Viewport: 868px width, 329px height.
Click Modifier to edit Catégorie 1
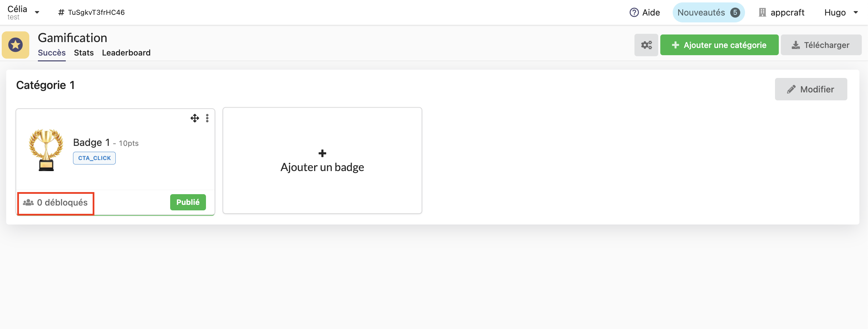coord(811,89)
